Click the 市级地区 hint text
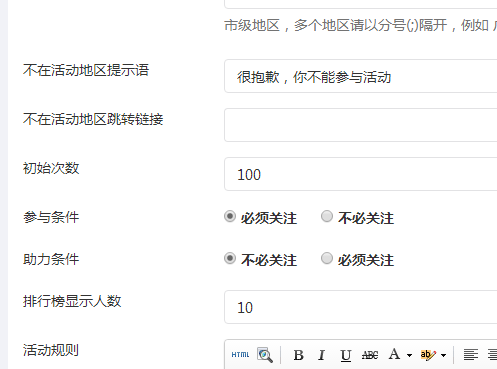This screenshot has width=497, height=369. click(361, 25)
